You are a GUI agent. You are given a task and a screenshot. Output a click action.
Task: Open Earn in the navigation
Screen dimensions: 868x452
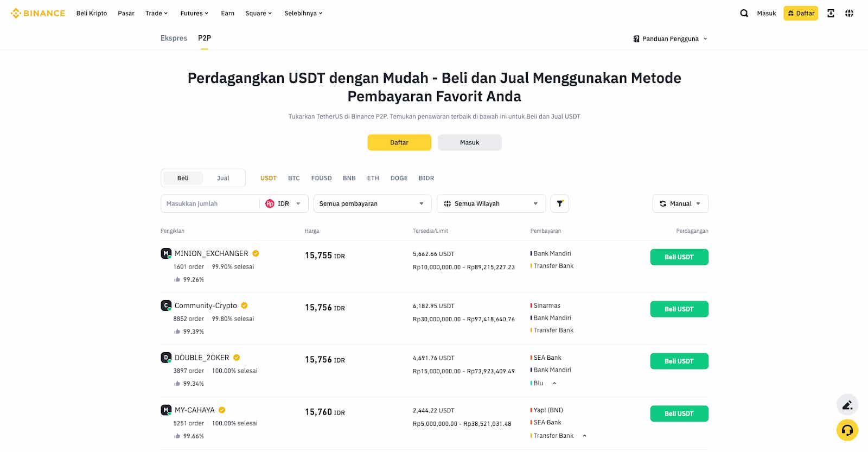point(228,13)
